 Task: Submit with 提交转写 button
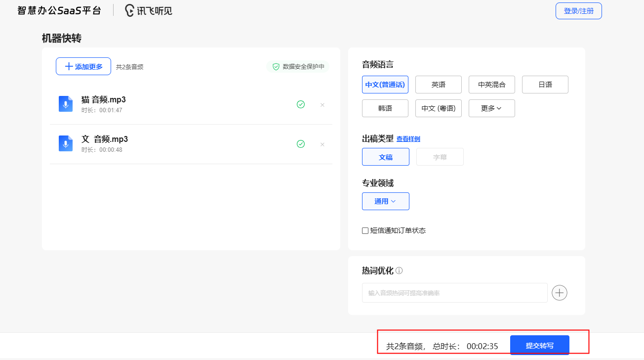(x=540, y=345)
